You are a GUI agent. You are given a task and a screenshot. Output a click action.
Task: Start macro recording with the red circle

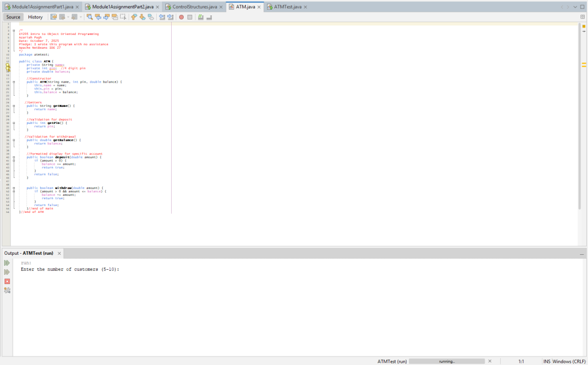[x=181, y=17]
